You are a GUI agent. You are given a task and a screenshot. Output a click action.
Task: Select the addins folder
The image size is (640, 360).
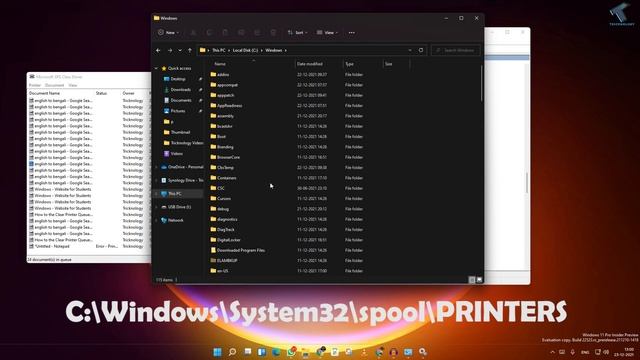223,74
